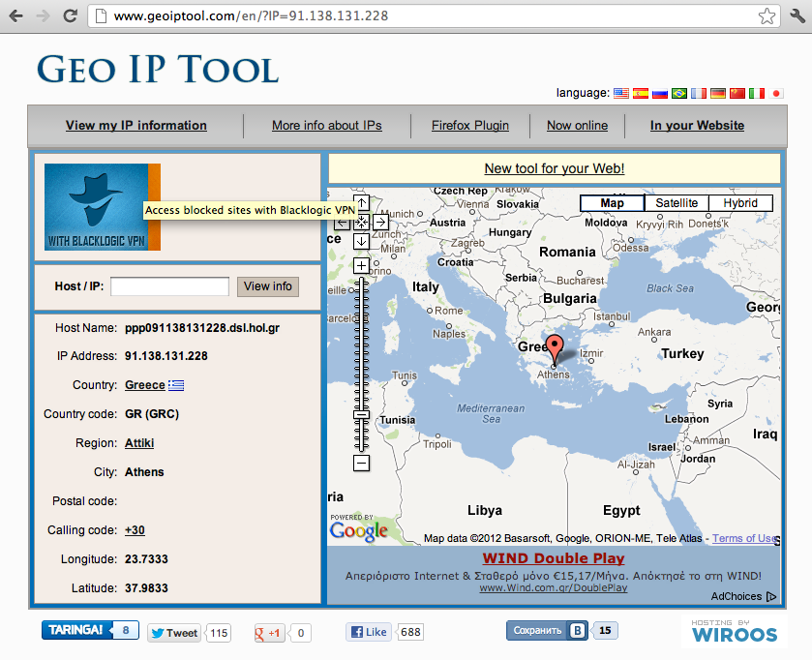The width and height of the screenshot is (812, 660).
Task: Click the AdChoices link
Action: click(743, 596)
